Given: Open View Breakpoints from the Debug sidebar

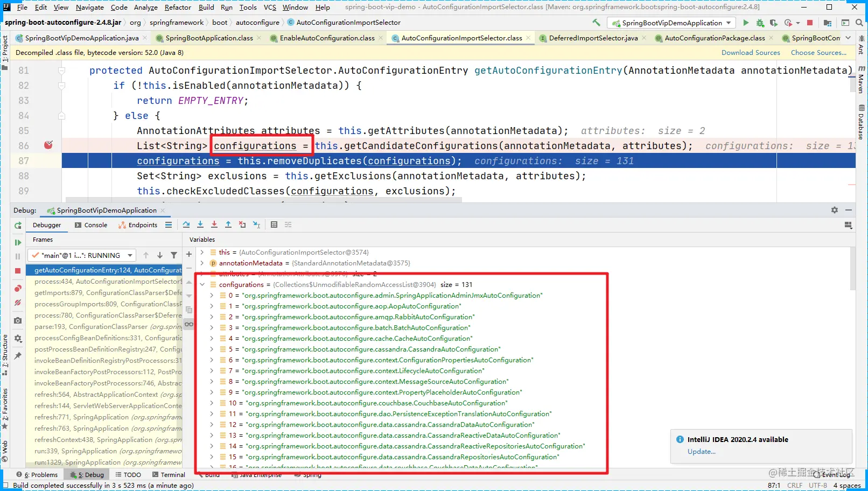Looking at the screenshot, I should (x=18, y=289).
